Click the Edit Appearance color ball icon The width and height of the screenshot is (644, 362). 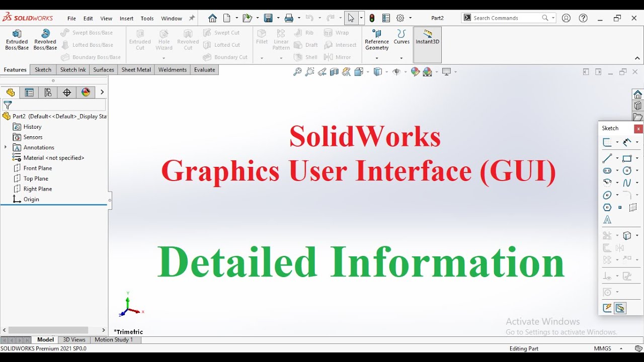click(x=415, y=72)
